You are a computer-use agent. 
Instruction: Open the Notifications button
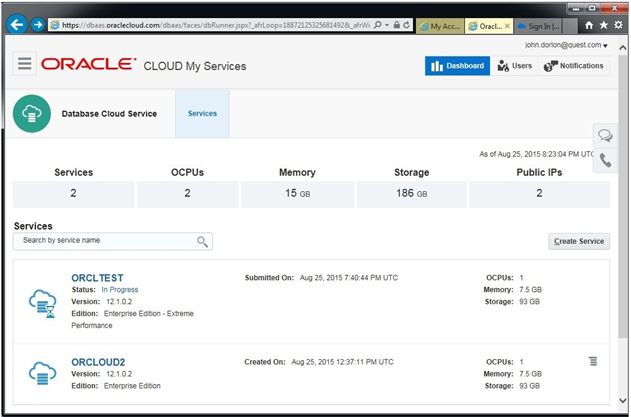(574, 66)
